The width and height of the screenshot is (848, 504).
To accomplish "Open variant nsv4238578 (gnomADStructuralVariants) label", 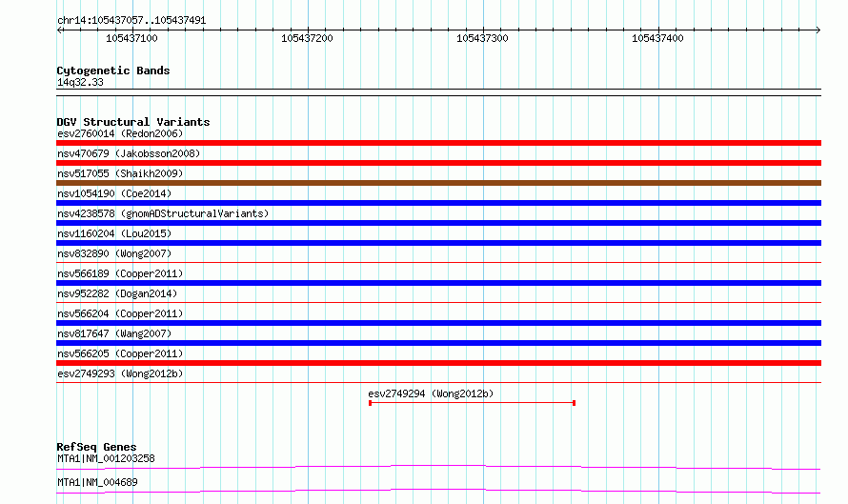I will point(163,213).
